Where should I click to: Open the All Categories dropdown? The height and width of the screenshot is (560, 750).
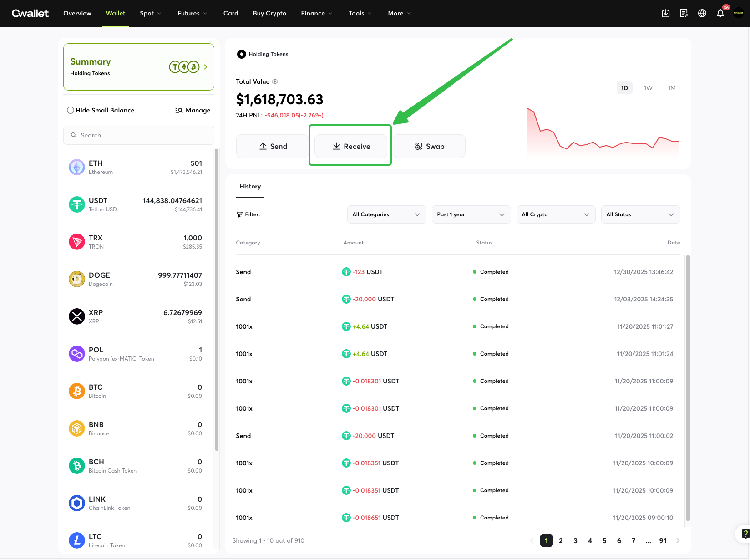386,214
